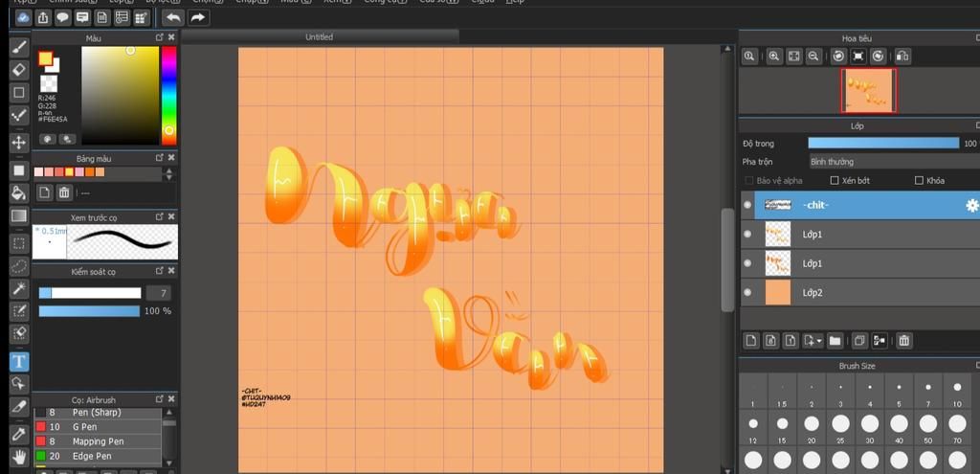
Task: Pop out the Xem trước cọ panel
Action: pyautogui.click(x=160, y=216)
